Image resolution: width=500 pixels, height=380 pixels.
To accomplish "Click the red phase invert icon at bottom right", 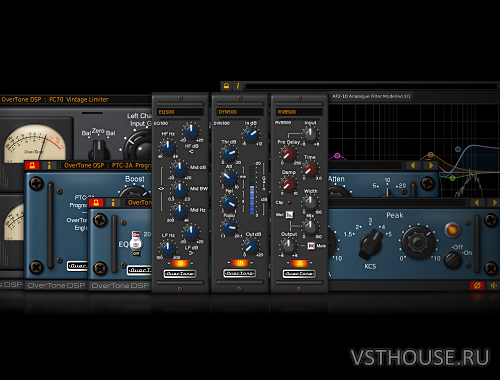I will (477, 286).
